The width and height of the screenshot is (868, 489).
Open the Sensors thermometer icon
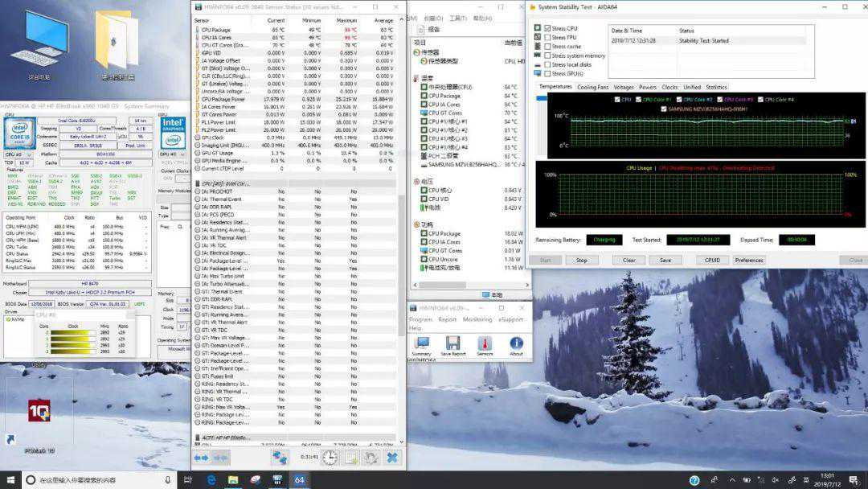[485, 344]
